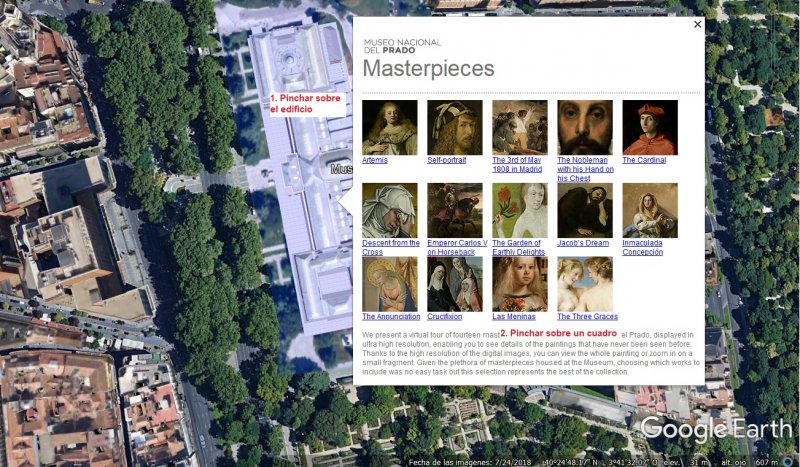The width and height of the screenshot is (800, 467).
Task: Click The Annunciation link
Action: point(391,316)
